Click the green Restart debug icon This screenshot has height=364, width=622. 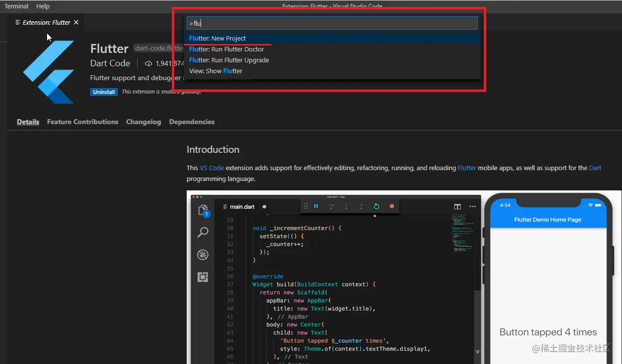click(376, 206)
